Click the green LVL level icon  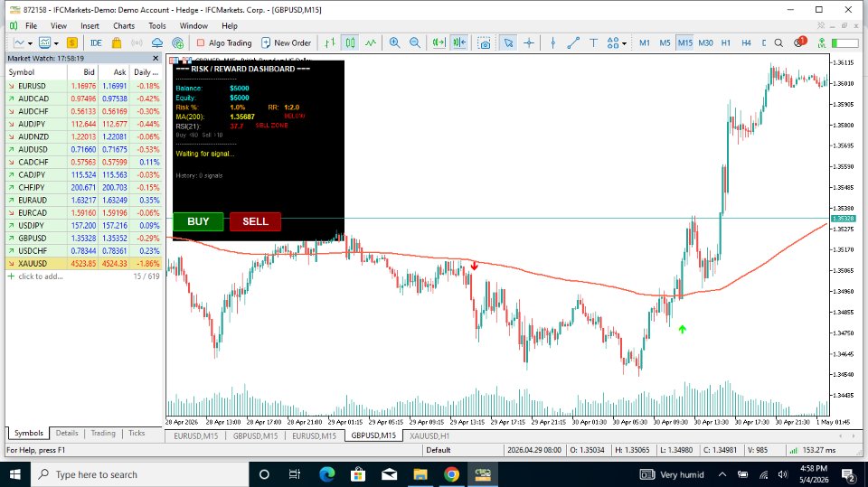pyautogui.click(x=822, y=42)
